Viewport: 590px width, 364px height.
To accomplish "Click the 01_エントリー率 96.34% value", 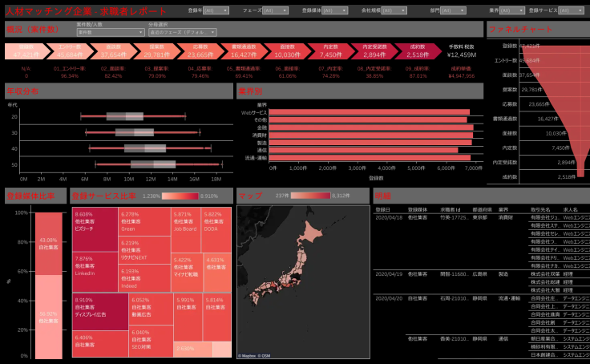I will (x=70, y=76).
